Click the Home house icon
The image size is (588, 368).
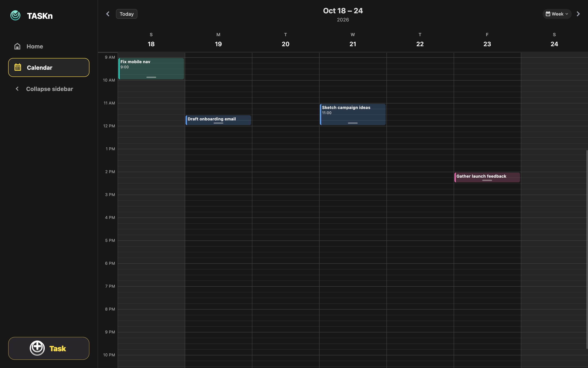(x=17, y=46)
